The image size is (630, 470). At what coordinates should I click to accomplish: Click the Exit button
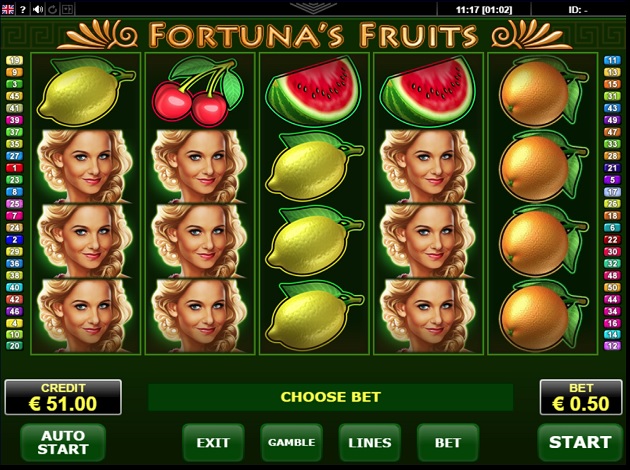(213, 442)
